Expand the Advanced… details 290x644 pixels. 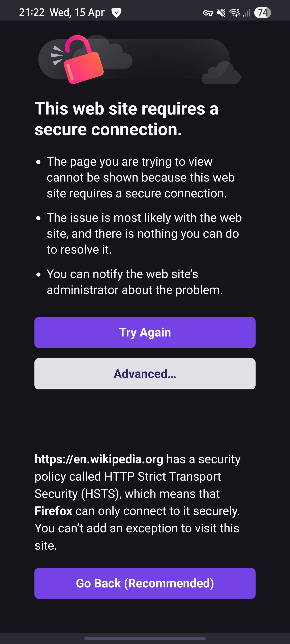pyautogui.click(x=145, y=374)
